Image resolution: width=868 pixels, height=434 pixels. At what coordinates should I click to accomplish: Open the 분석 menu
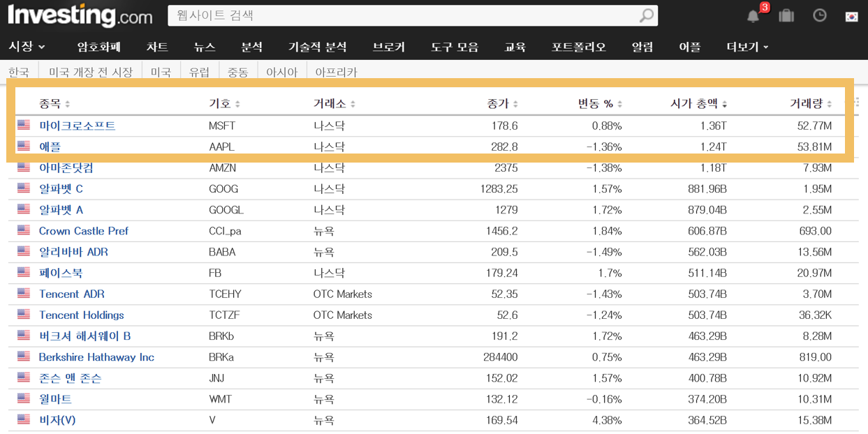(x=251, y=47)
